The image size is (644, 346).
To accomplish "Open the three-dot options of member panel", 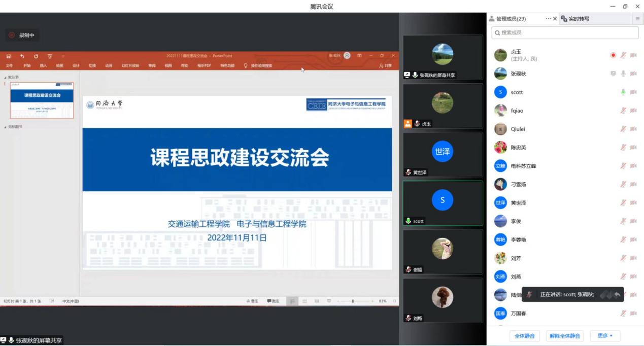I will click(x=548, y=19).
